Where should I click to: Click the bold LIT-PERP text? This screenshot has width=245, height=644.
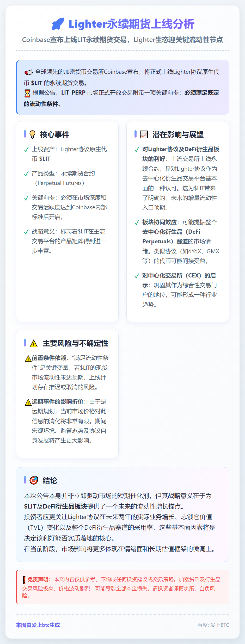click(73, 93)
